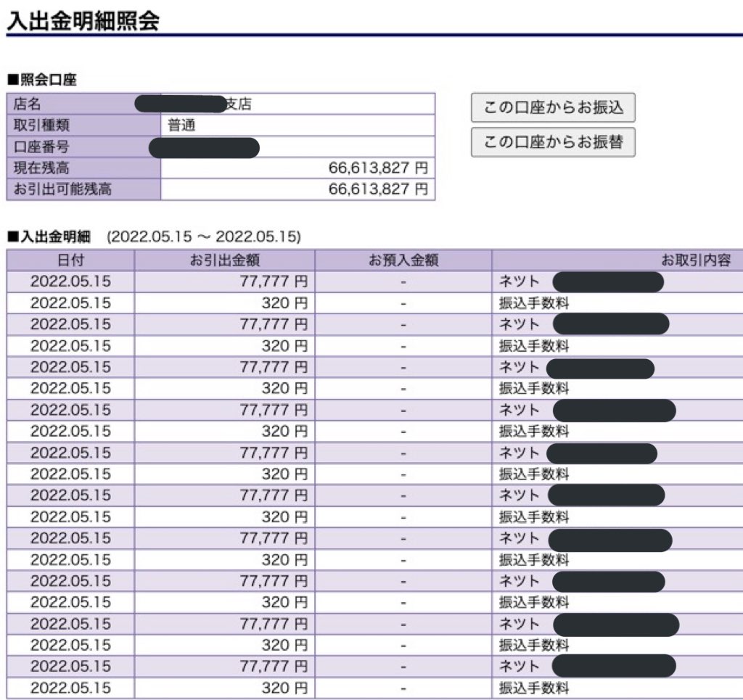Click the 口座番号 label cell

click(x=83, y=147)
